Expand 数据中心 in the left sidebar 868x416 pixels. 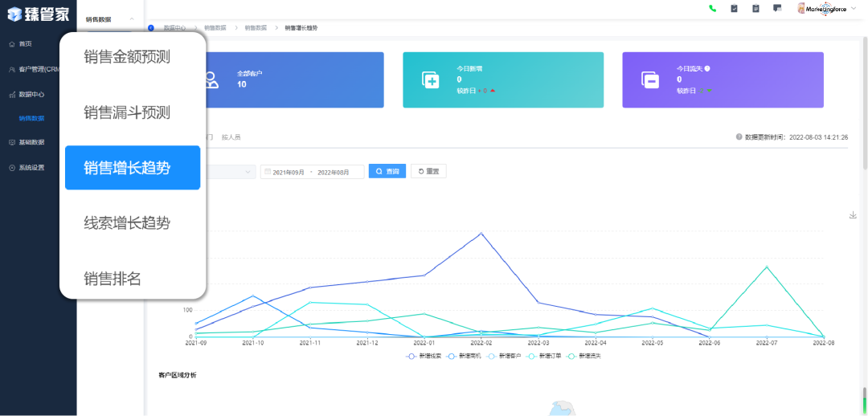[32, 94]
